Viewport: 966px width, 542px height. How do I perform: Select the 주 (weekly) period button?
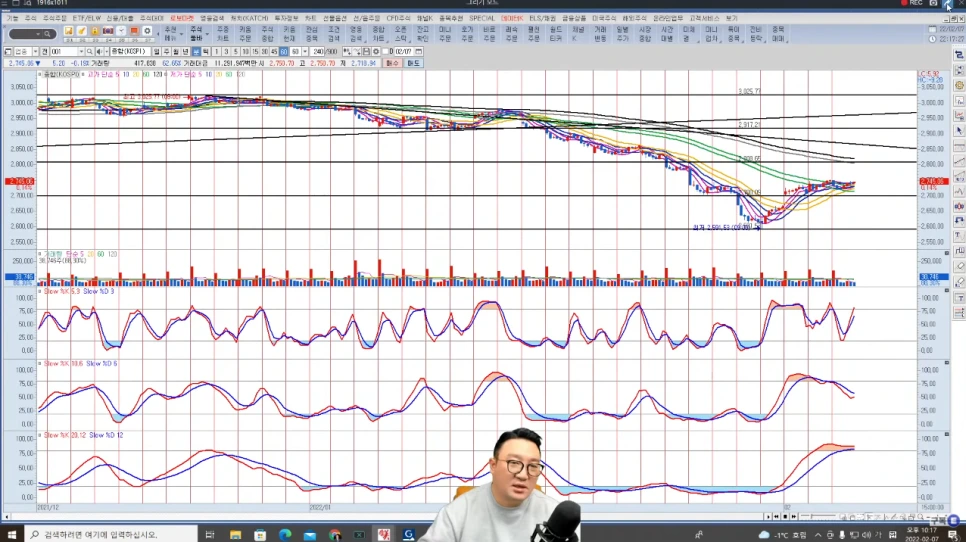point(166,52)
